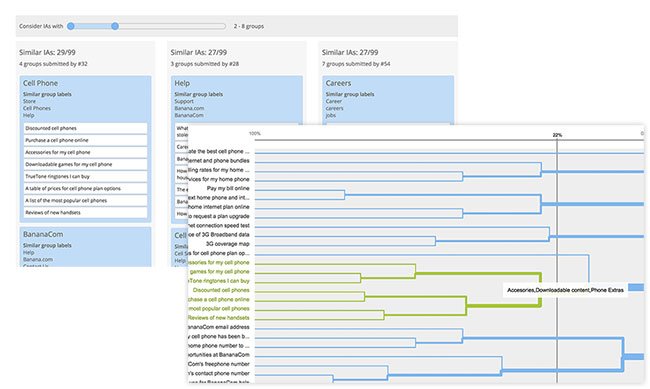Select the 'Careers' group title
The image size is (650, 389).
click(338, 83)
